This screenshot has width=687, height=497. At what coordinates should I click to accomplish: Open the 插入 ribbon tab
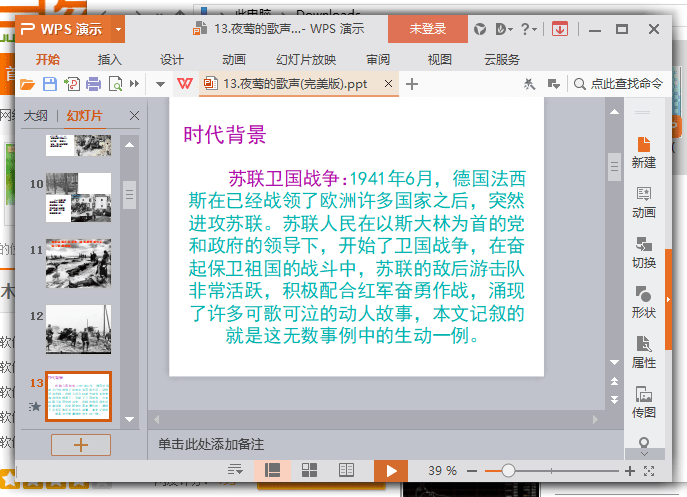pyautogui.click(x=109, y=59)
